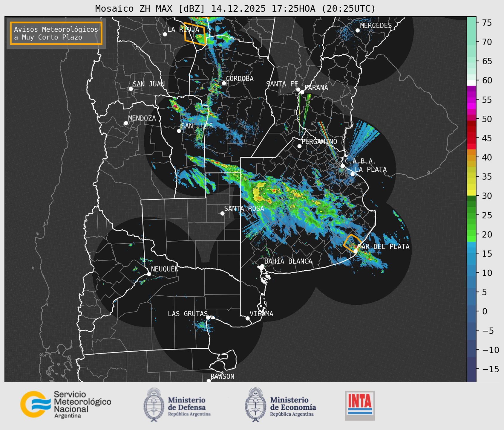
Task: Click the San Juan city marker dot
Action: point(131,89)
